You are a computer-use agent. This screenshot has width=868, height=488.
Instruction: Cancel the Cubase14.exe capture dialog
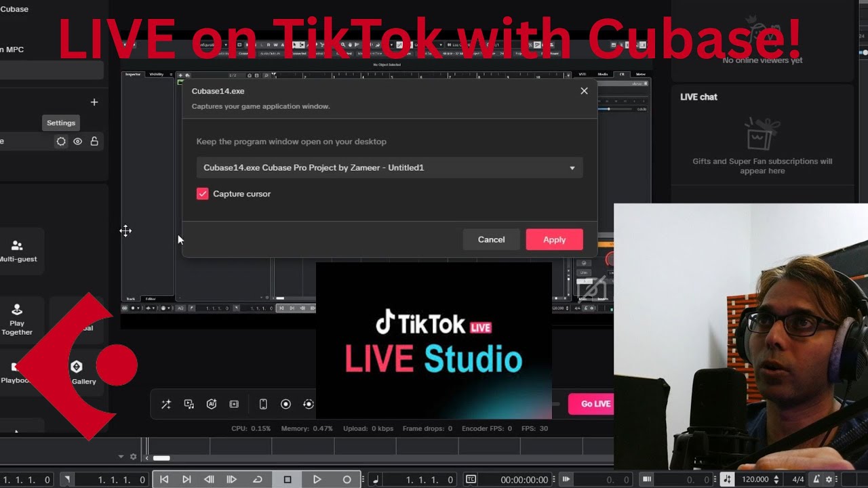[491, 239]
